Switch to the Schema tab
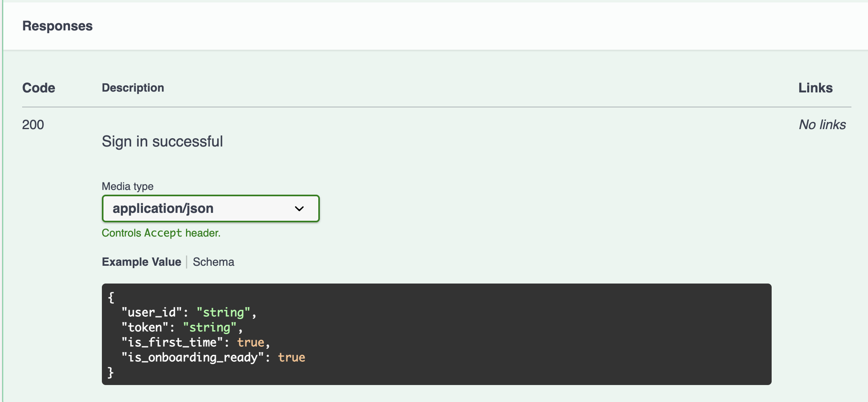Image resolution: width=868 pixels, height=402 pixels. coord(213,262)
